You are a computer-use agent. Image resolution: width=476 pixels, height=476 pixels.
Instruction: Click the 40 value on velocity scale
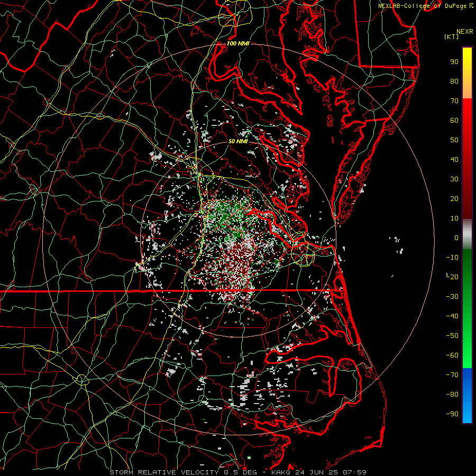tap(454, 160)
